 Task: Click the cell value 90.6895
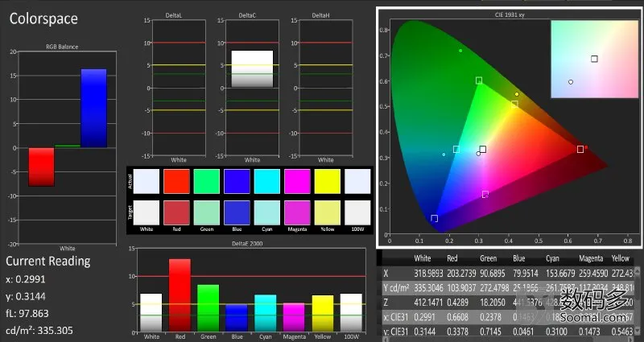pyautogui.click(x=493, y=274)
